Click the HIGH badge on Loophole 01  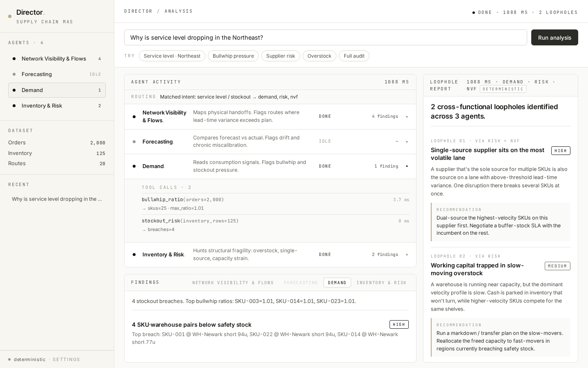pos(561,150)
